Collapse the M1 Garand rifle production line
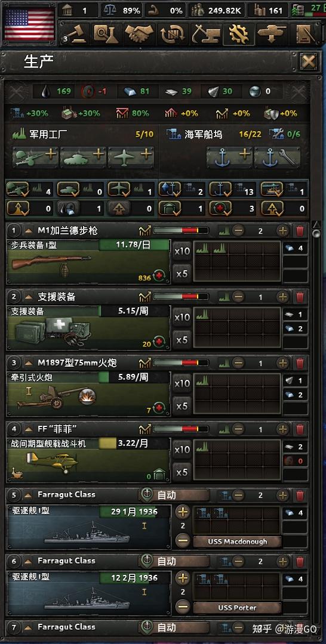 tap(28, 230)
